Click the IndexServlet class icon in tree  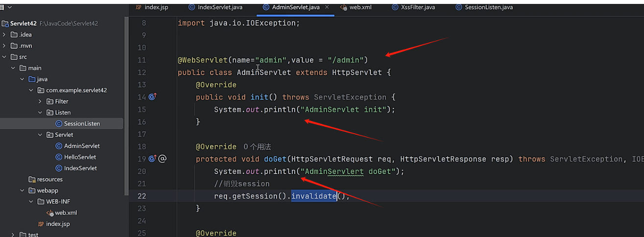click(x=59, y=168)
